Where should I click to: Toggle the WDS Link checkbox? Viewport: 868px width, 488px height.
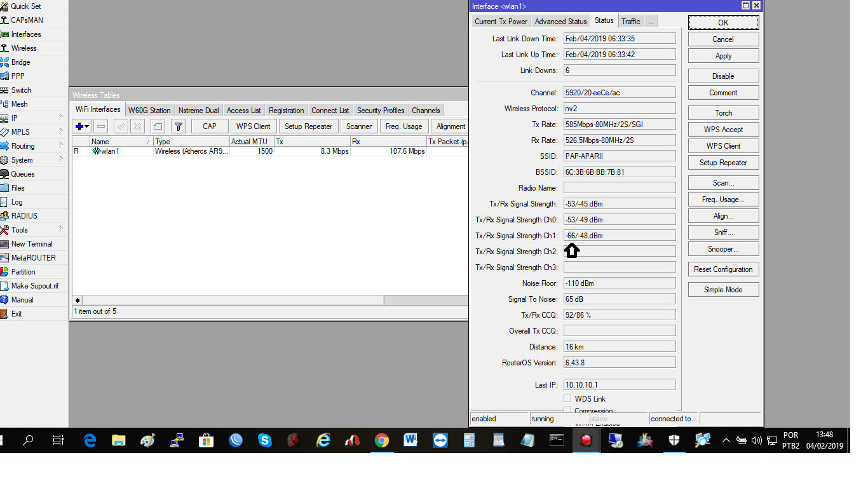point(567,399)
